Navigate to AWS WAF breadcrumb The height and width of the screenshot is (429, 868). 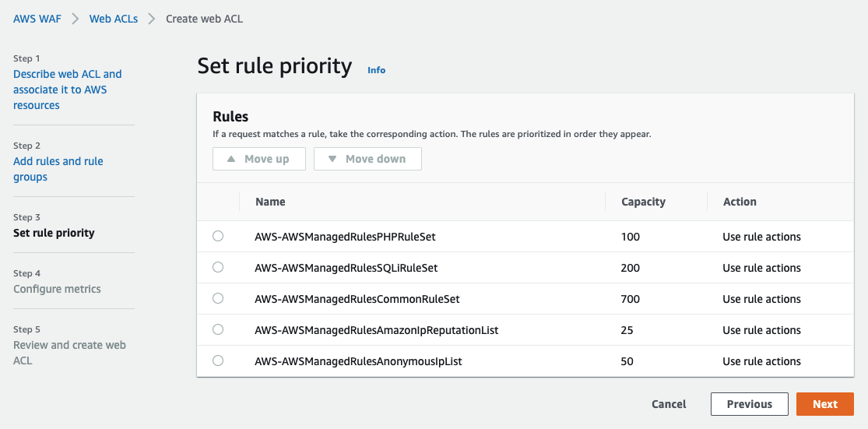(37, 19)
